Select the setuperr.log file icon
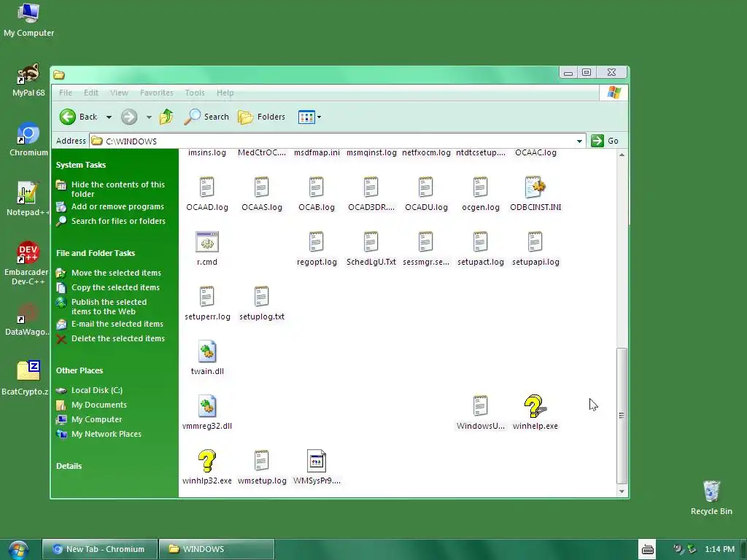Viewport: 747px width, 560px height. [x=206, y=297]
